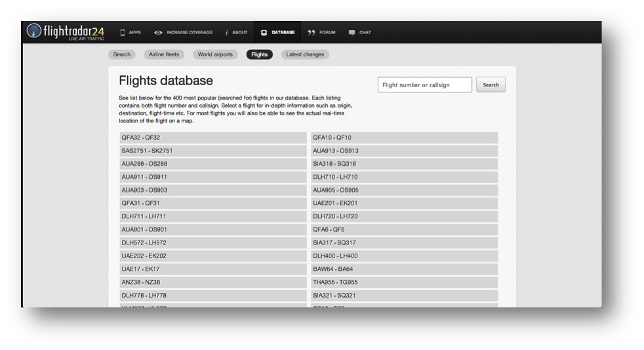
Task: Click the Flight number or callsign field
Action: click(425, 85)
